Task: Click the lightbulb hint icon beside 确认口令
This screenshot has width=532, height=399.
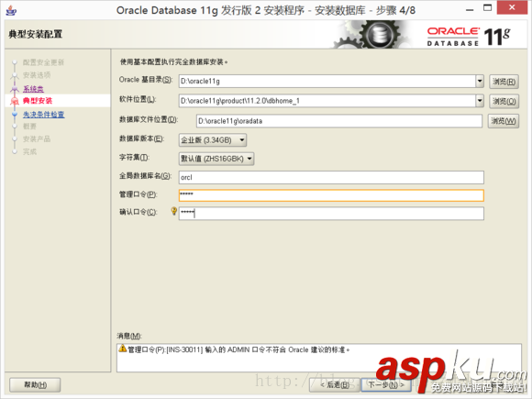Action: (x=174, y=211)
